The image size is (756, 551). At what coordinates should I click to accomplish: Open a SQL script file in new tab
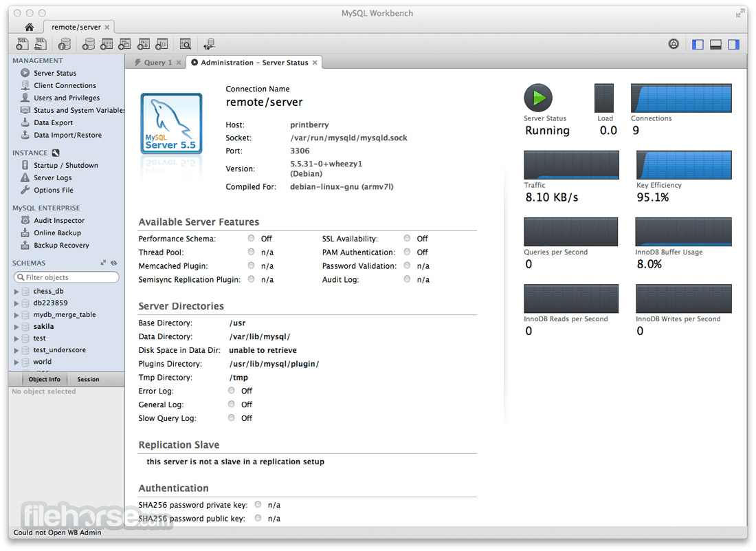[38, 43]
